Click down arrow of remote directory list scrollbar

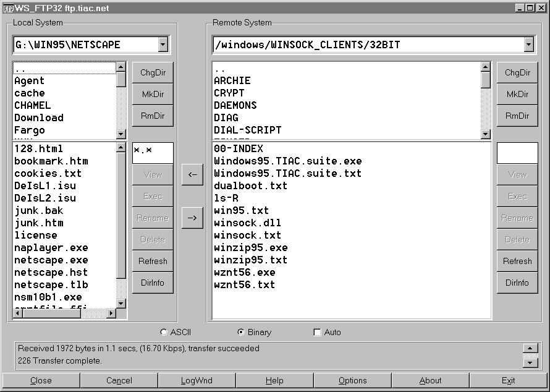pos(486,134)
